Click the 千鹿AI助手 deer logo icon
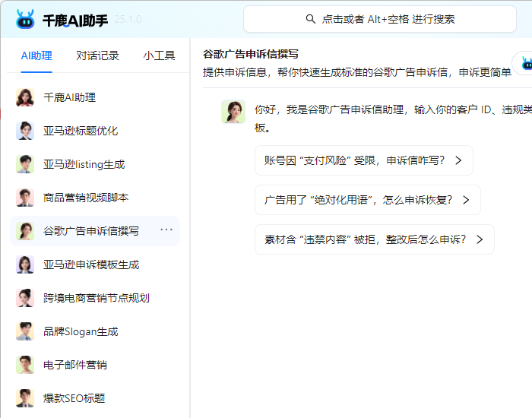Image resolution: width=532 pixels, height=418 pixels. coord(25,20)
